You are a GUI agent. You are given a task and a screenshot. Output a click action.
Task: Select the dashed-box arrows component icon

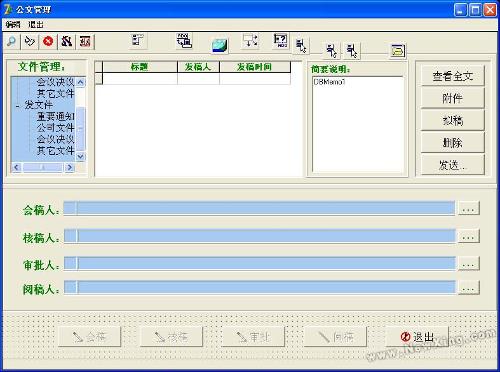[x=250, y=40]
